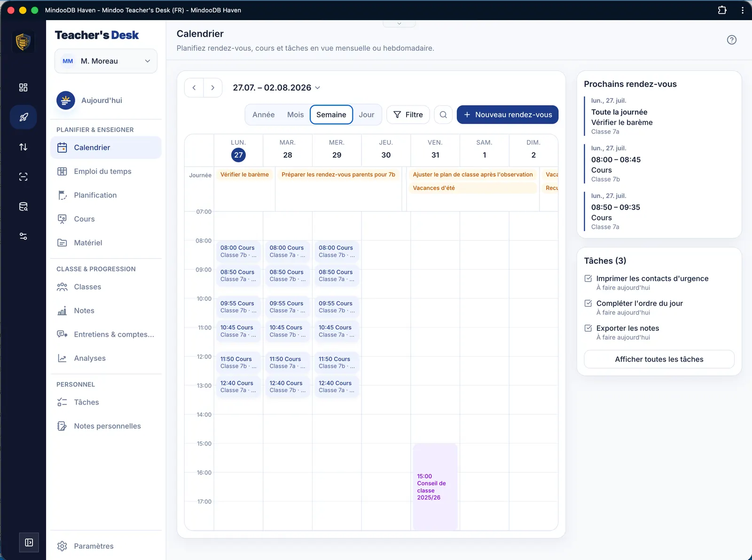The image size is (752, 560).
Task: Check off Compléter l'ordre du jour task
Action: 588,303
